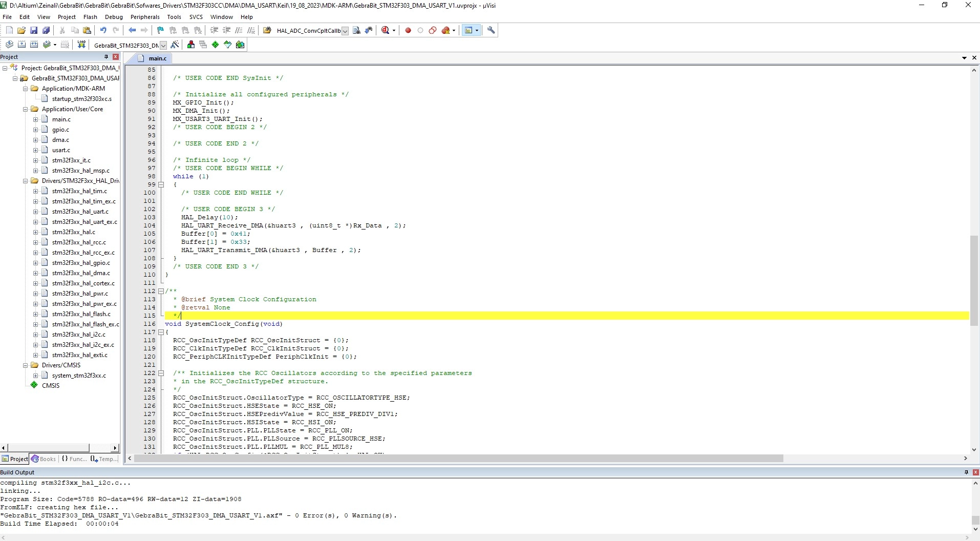Download to flash with LOAD icon

tap(81, 45)
